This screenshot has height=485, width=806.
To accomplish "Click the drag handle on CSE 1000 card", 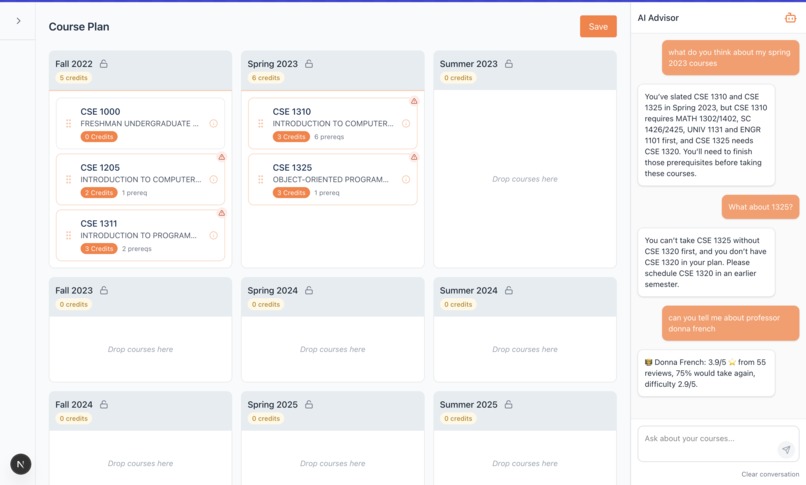I will coord(68,123).
